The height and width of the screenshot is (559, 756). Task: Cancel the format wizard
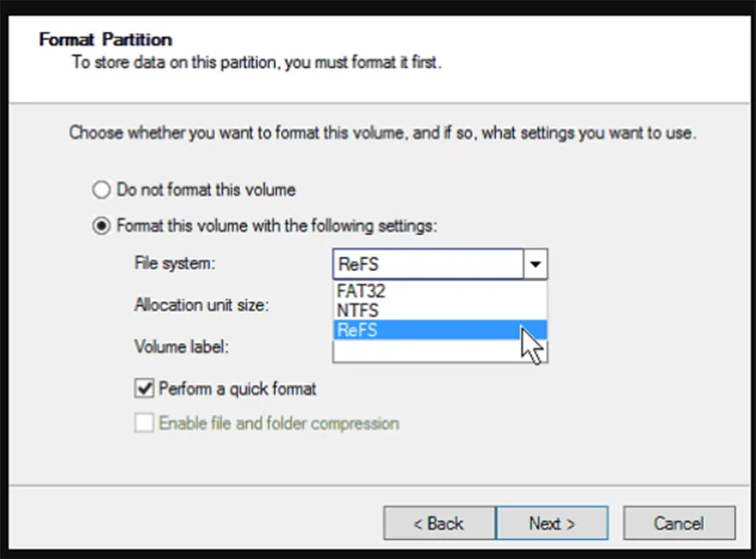(679, 523)
